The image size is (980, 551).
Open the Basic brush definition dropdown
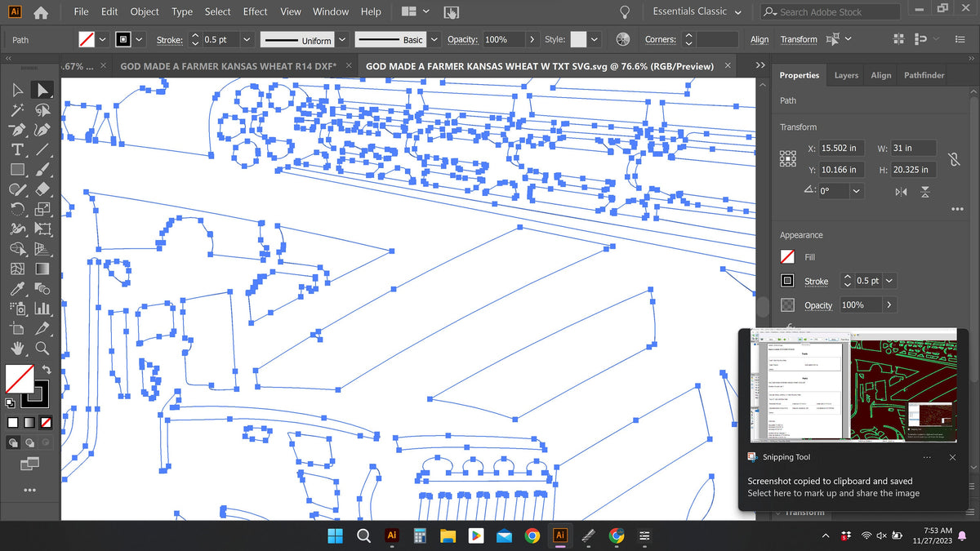tap(433, 39)
